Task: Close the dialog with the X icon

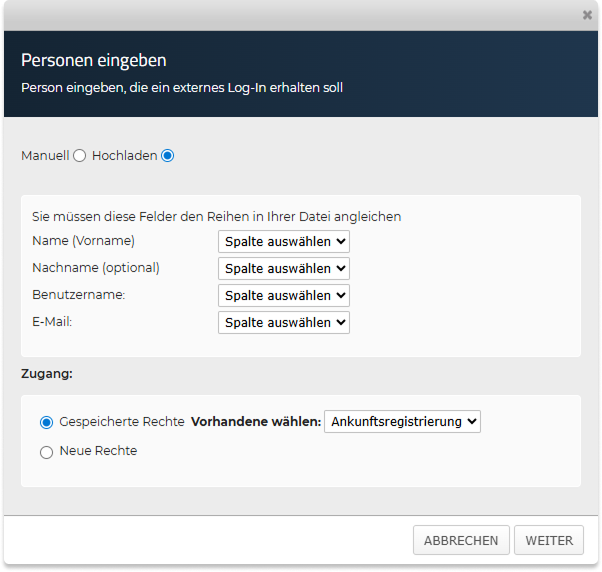Action: (x=586, y=15)
